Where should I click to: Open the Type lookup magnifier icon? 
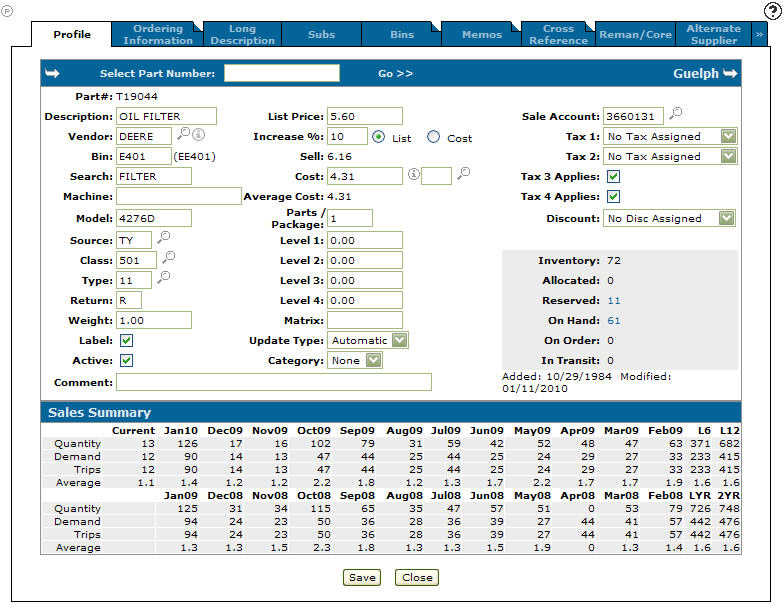pos(163,278)
